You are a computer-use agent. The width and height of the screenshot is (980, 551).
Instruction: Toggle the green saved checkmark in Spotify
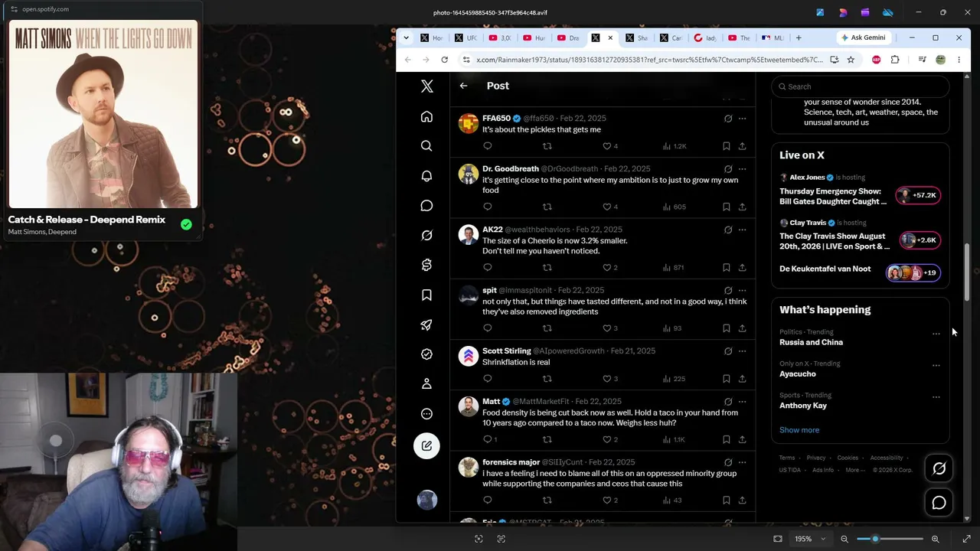click(x=186, y=224)
